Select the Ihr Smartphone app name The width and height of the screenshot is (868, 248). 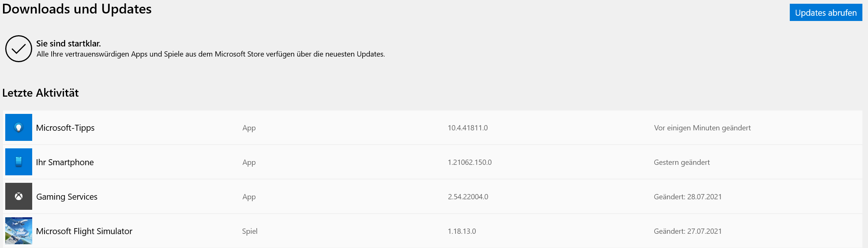click(x=65, y=162)
